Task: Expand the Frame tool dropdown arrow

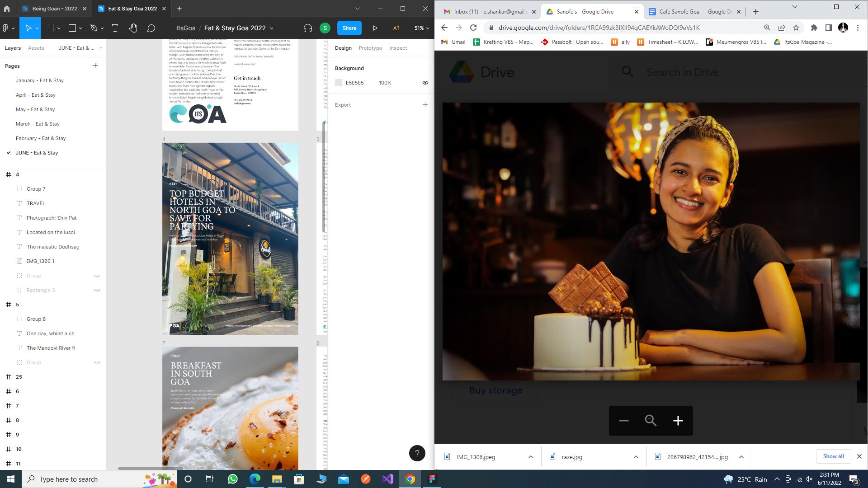Action: (59, 28)
